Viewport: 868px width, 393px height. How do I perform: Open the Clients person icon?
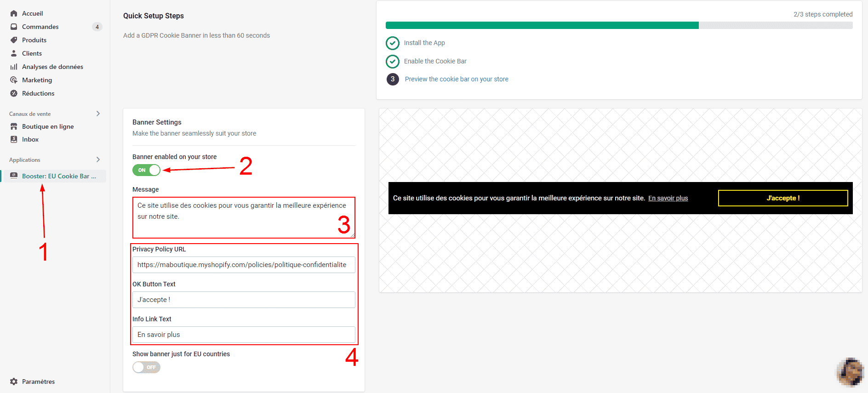coord(14,53)
